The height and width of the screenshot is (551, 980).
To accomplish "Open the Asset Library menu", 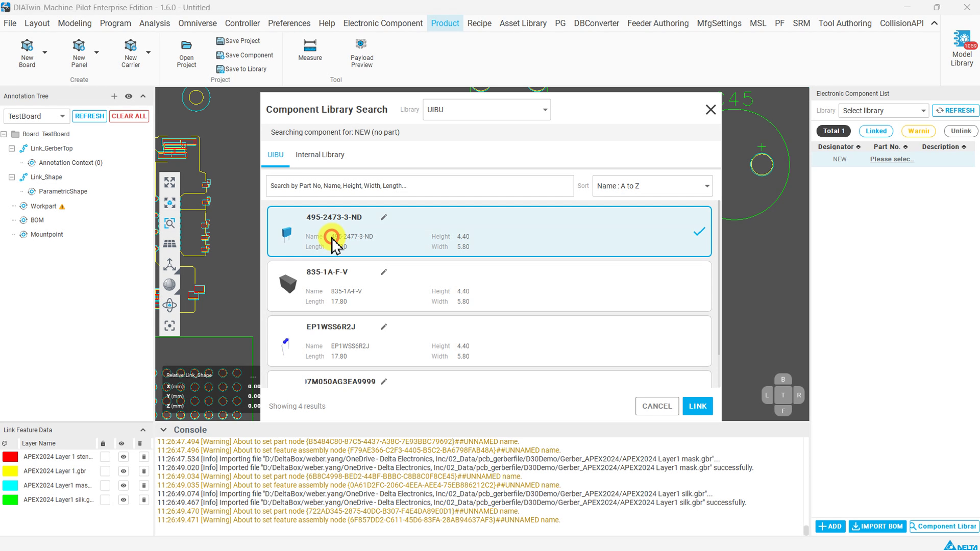I will (523, 23).
